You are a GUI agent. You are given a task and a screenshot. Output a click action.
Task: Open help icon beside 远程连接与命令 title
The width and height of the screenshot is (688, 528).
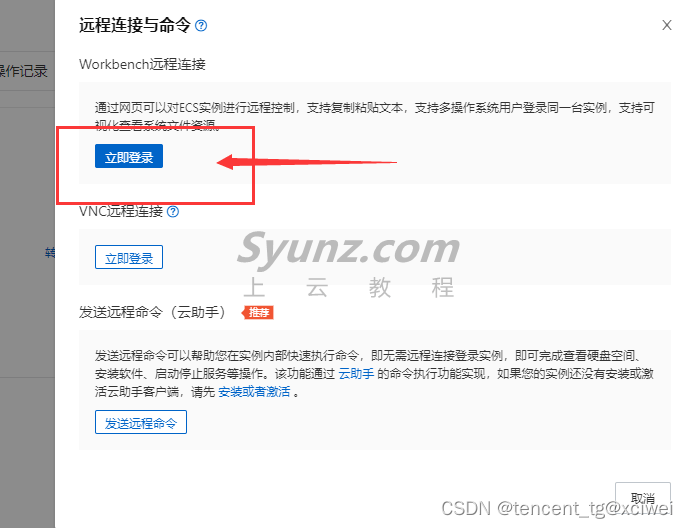pos(201,25)
